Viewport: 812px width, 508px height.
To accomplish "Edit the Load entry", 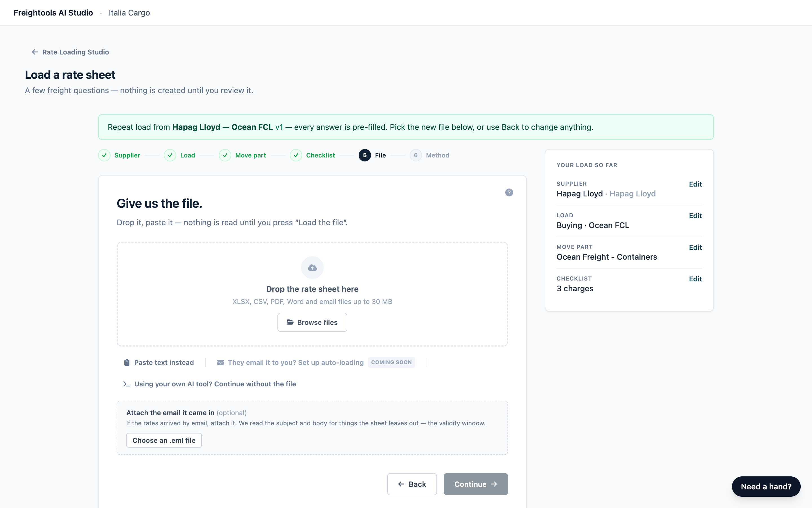I will click(695, 216).
